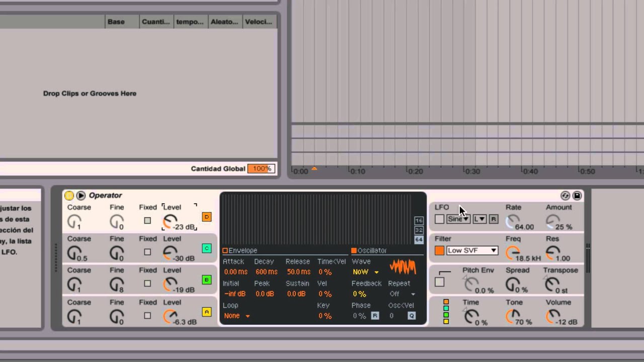Click the Operator save preset disk icon
This screenshot has height=362, width=644.
(577, 196)
